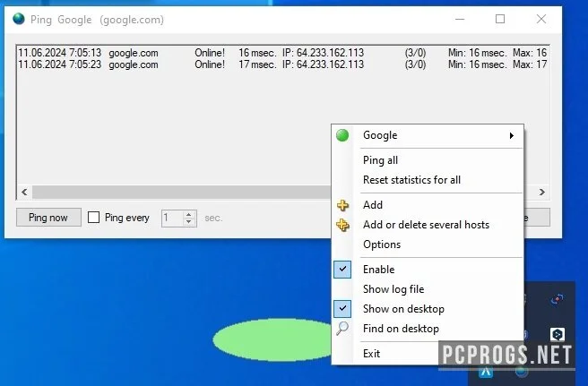This screenshot has height=386, width=588.
Task: Uncheck Show on desktop in the menu
Action: [428, 309]
